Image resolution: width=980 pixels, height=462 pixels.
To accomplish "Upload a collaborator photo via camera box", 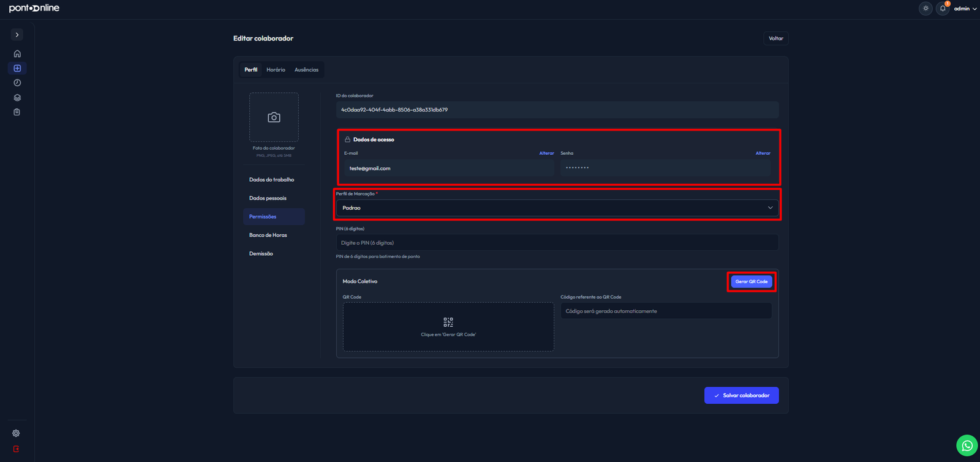I will click(274, 117).
